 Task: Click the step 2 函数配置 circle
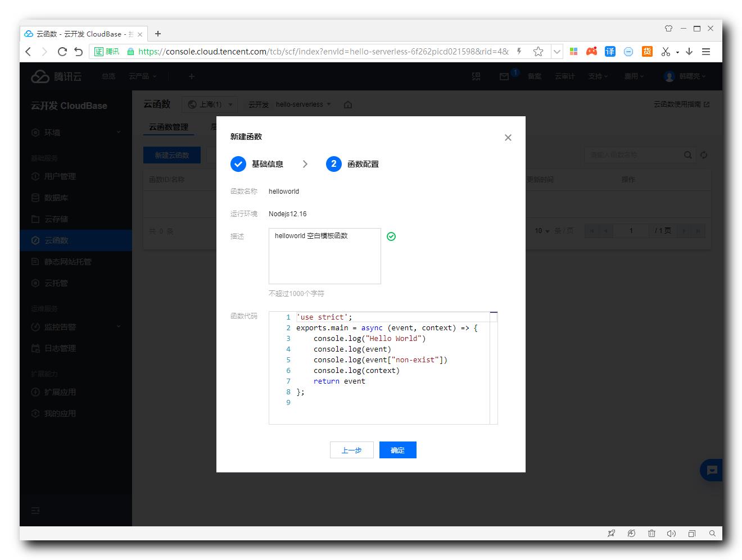[x=334, y=164]
